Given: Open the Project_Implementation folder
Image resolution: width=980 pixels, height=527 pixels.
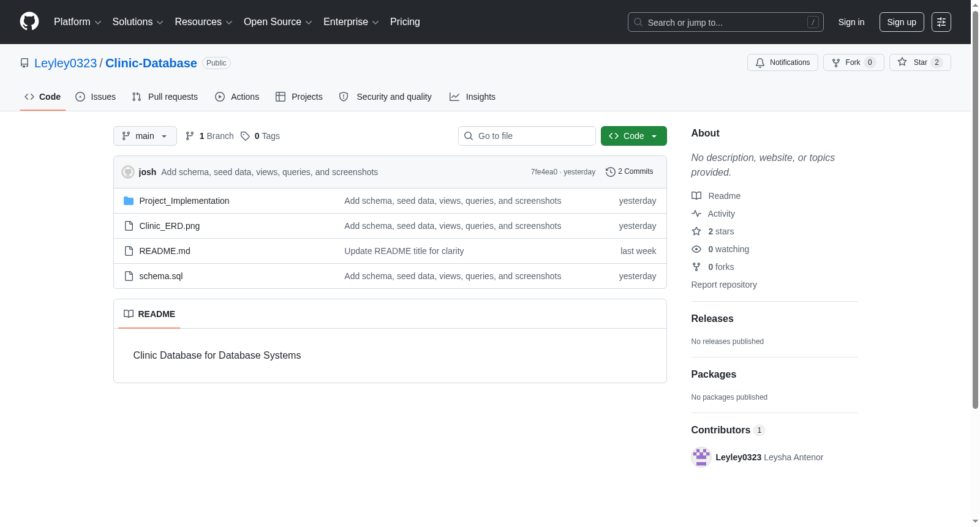Looking at the screenshot, I should (184, 201).
